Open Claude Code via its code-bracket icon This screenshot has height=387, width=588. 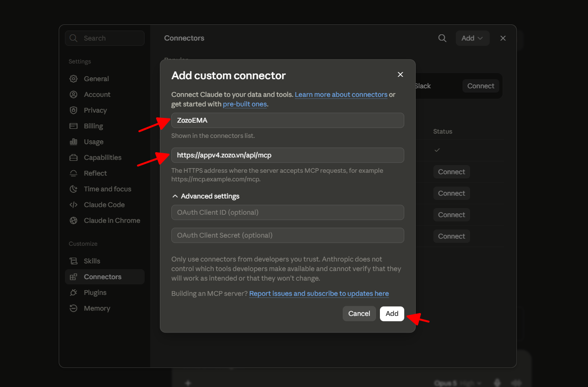(73, 205)
